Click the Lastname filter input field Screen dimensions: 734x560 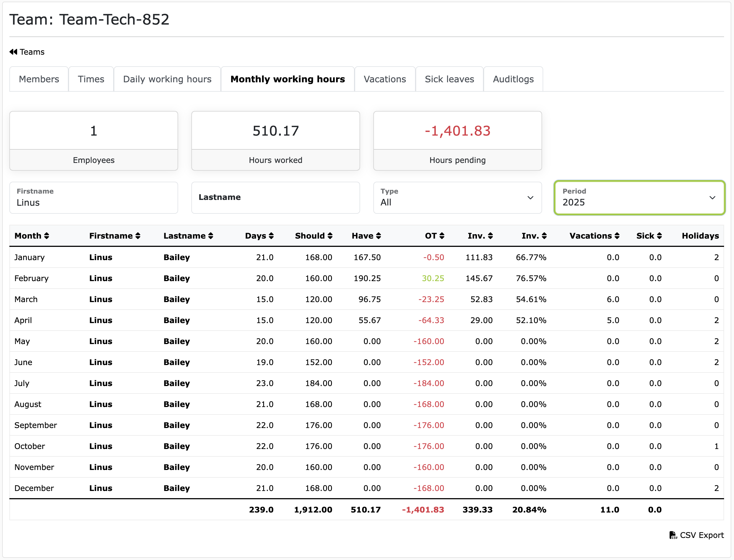(275, 198)
